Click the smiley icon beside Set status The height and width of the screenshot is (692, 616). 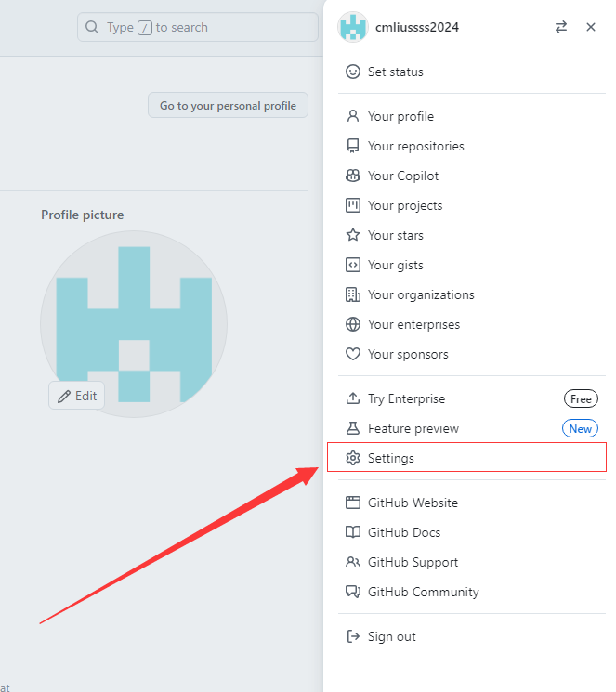[x=352, y=72]
